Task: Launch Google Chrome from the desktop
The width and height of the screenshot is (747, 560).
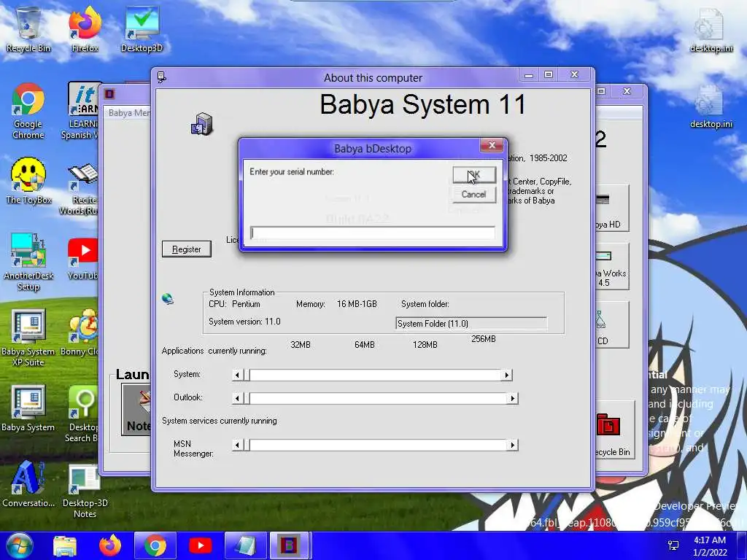Action: 28,111
